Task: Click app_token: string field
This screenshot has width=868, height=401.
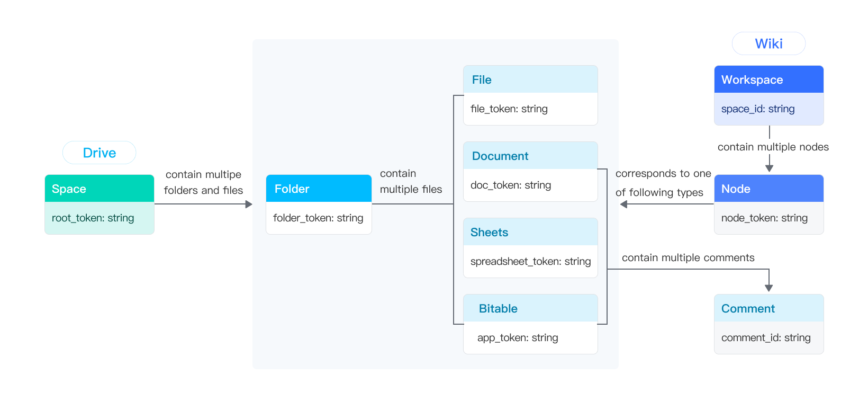Action: (x=530, y=338)
